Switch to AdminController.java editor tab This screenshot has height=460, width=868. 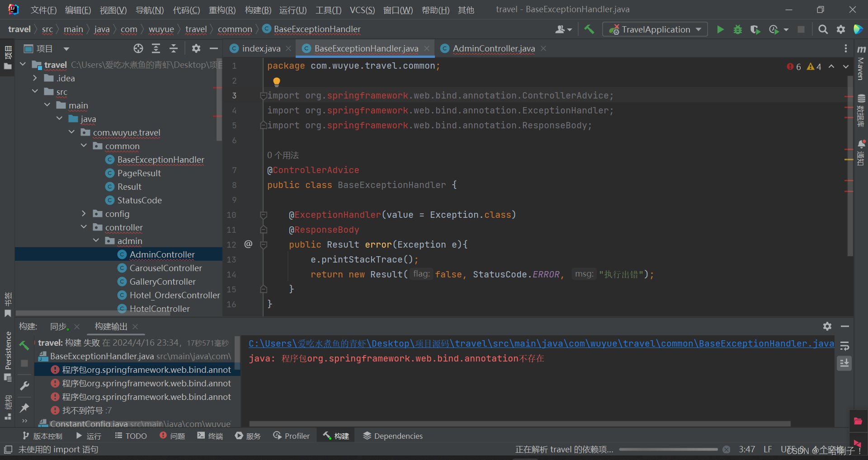coord(494,48)
